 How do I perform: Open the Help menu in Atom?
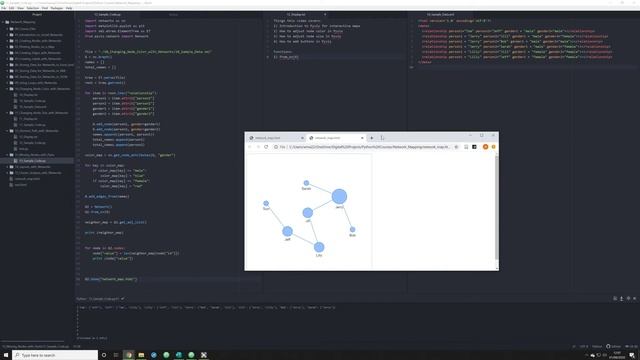point(69,8)
